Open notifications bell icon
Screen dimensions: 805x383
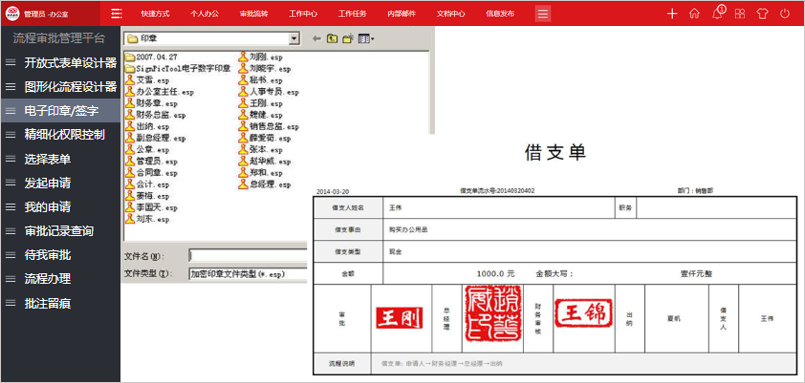click(x=717, y=13)
